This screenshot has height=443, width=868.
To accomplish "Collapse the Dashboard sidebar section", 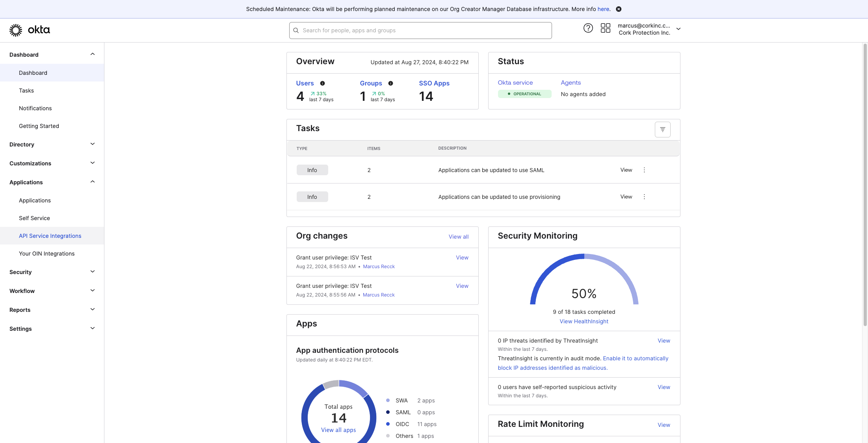I will click(x=93, y=54).
